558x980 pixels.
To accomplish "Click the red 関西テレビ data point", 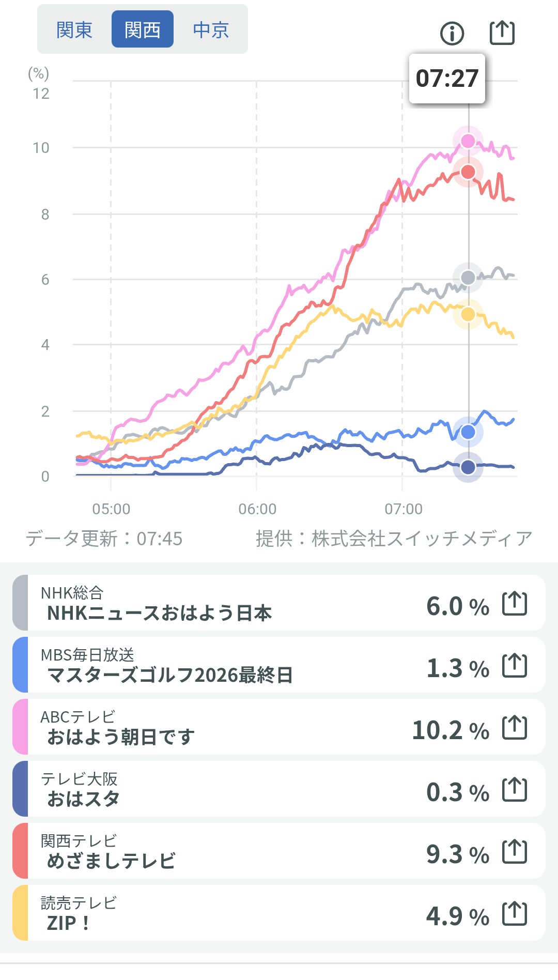I will (x=468, y=172).
